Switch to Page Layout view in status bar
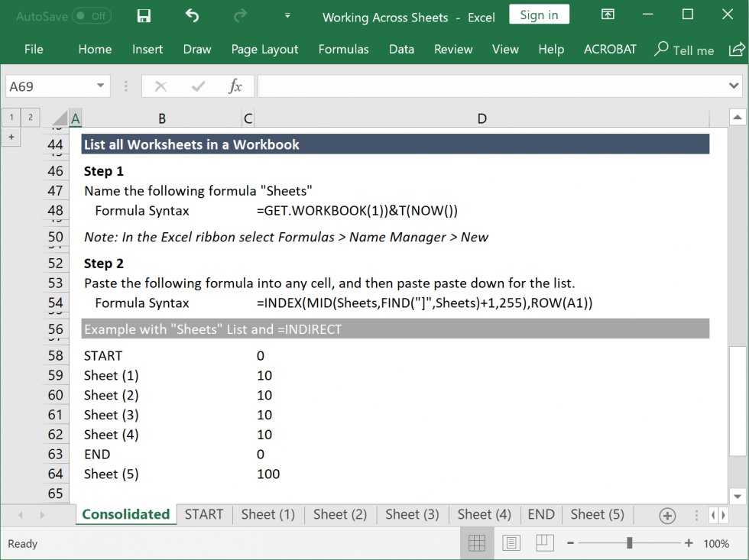 [x=511, y=543]
